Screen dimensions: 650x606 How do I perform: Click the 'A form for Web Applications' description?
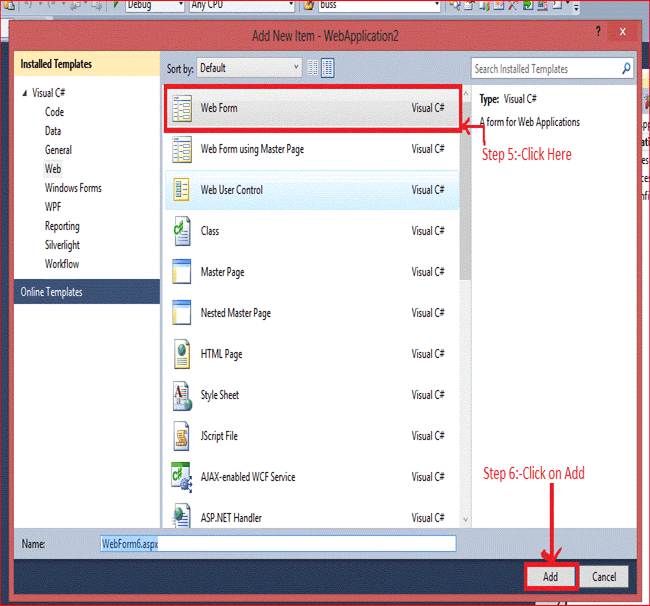[x=529, y=122]
